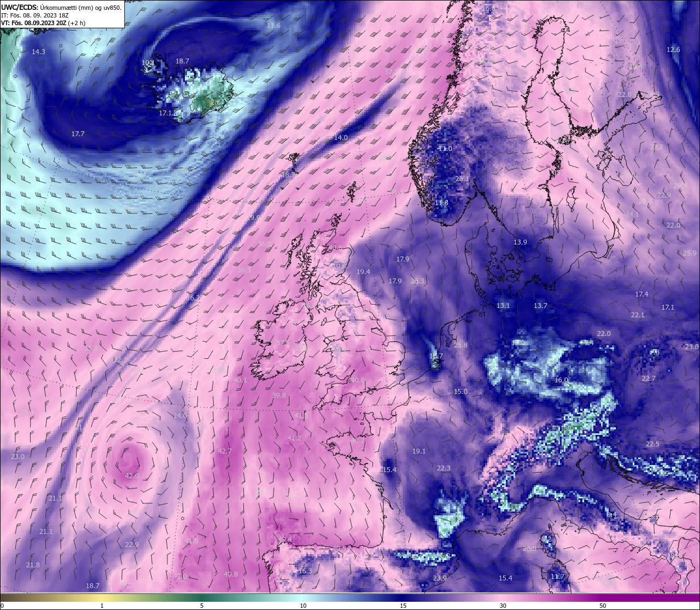Click the map value 19.4

point(363,272)
